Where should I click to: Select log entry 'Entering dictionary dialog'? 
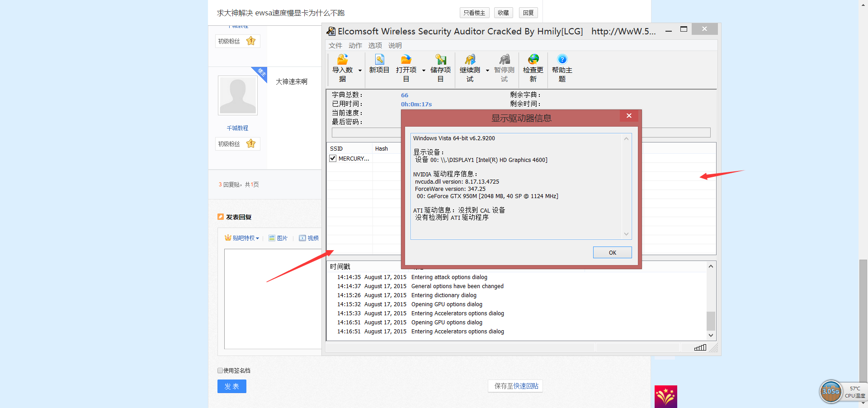tap(444, 295)
